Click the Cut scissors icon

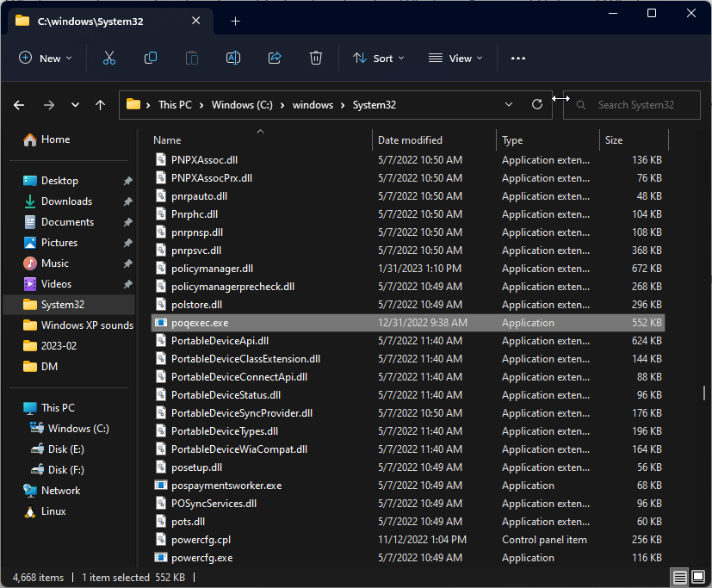tap(108, 58)
